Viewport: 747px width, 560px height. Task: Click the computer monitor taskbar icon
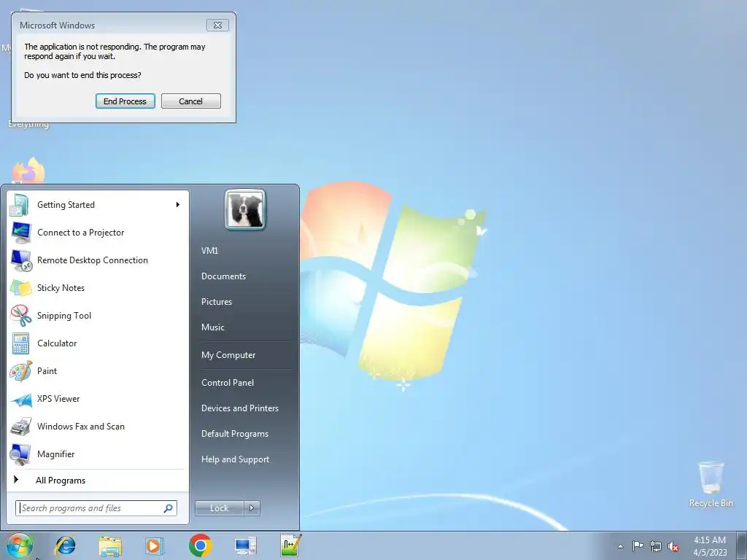pyautogui.click(x=245, y=545)
